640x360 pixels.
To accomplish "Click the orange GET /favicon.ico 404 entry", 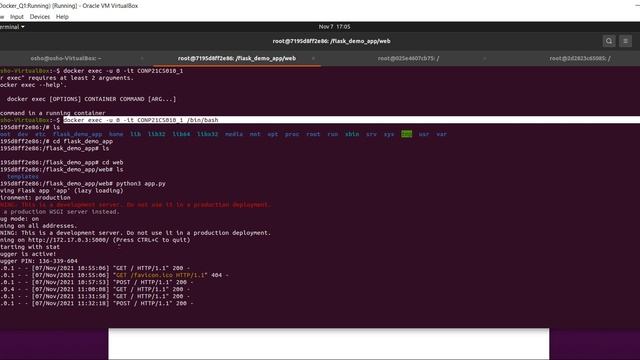I will (161, 275).
